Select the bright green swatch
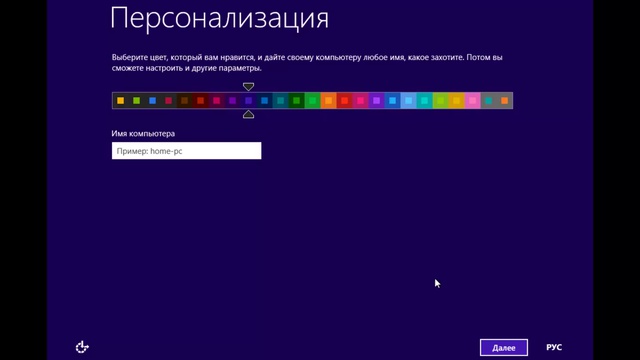This screenshot has height=360, width=640. 312,100
